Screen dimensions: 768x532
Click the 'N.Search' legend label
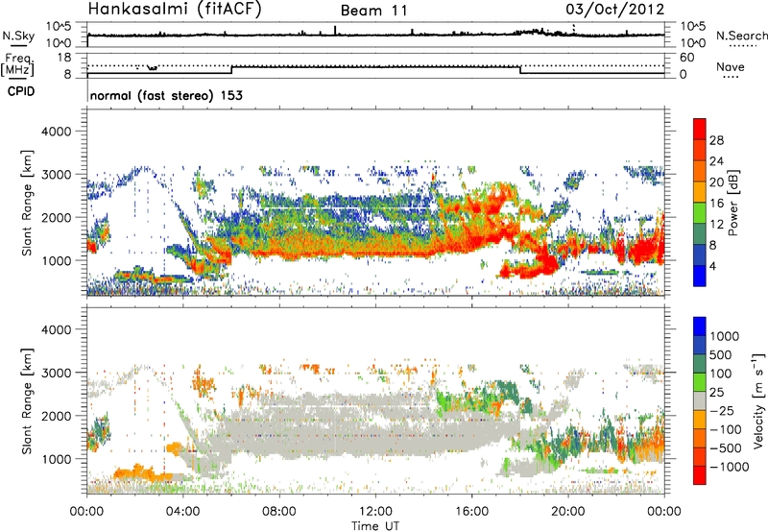tap(741, 36)
